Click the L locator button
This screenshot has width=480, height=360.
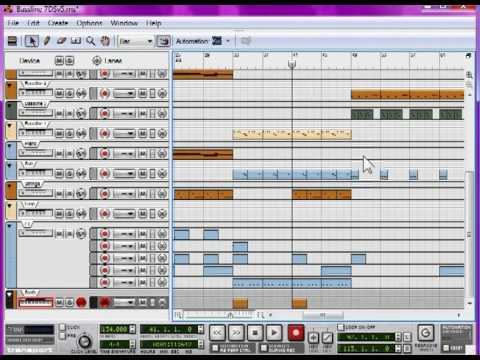(407, 337)
